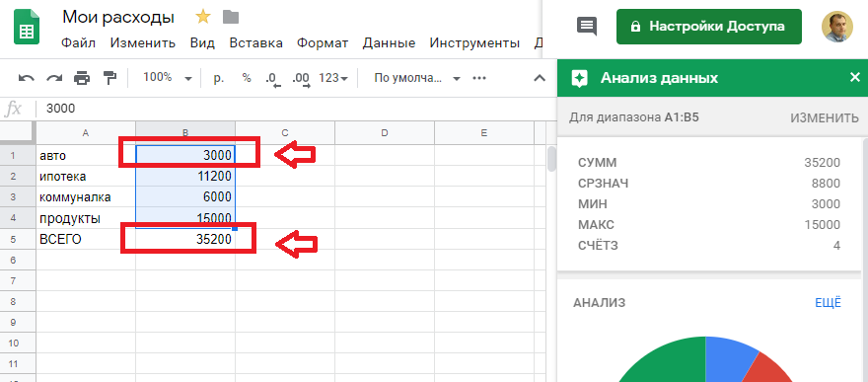
Task: Select the paint format roller icon
Action: pyautogui.click(x=109, y=78)
